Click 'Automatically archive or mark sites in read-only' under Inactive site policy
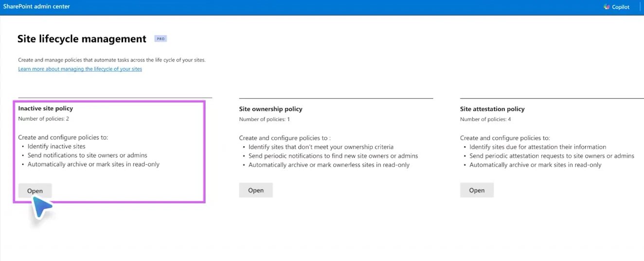The height and width of the screenshot is (261, 644). tap(93, 164)
